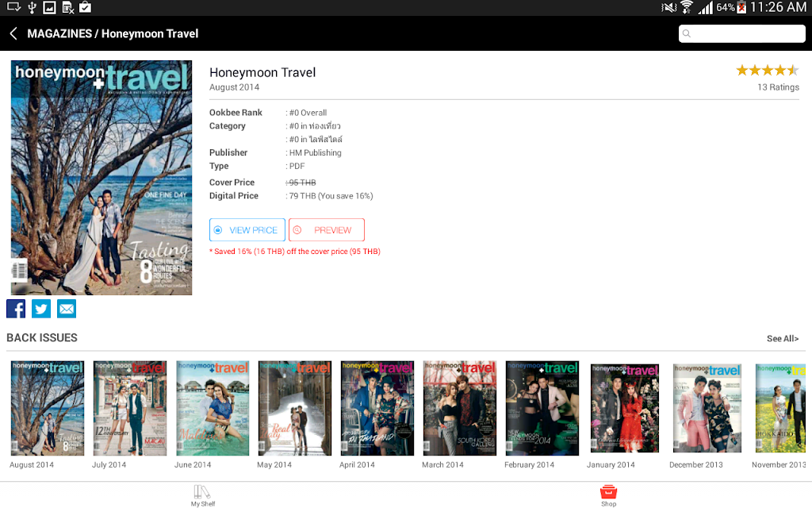812x508 pixels.
Task: Tap the Honeymoon Travel title heading
Action: pos(262,72)
